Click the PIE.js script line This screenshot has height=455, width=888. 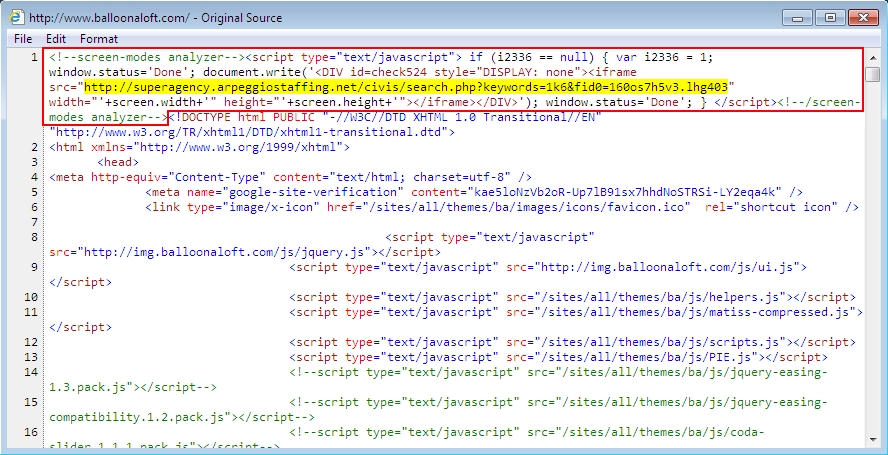point(558,357)
